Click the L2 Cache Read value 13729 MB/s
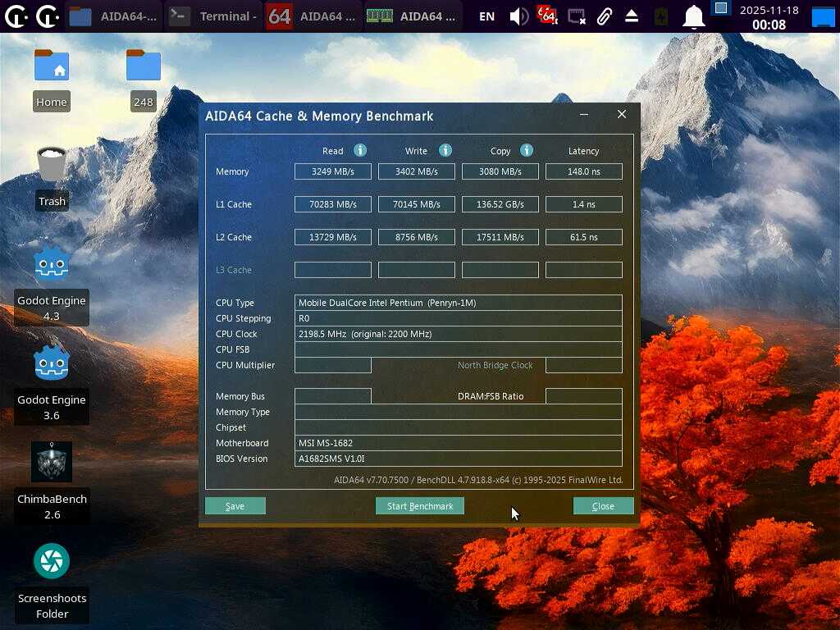The image size is (840, 630). [333, 237]
